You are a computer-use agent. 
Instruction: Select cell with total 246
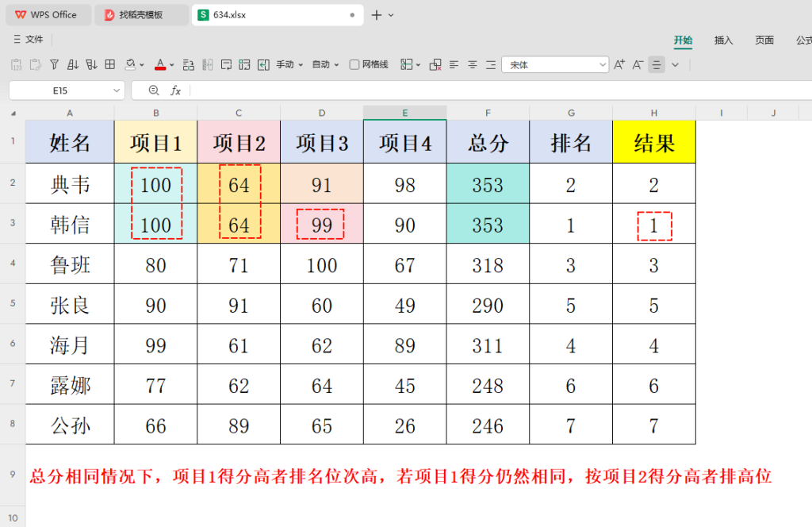tap(488, 425)
